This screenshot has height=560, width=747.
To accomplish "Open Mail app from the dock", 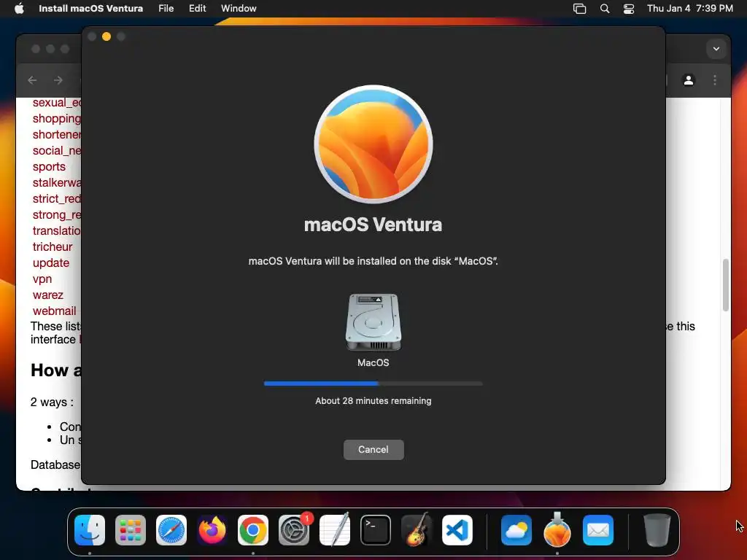I will coord(598,530).
